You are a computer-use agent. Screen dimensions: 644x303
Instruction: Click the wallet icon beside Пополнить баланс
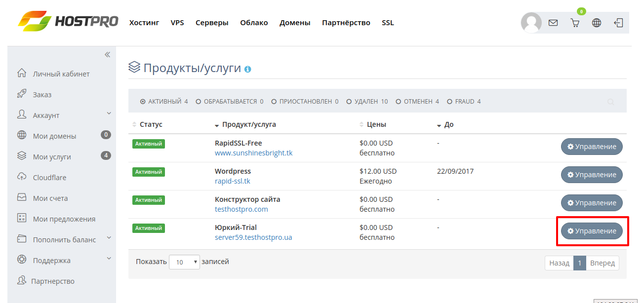click(x=21, y=239)
